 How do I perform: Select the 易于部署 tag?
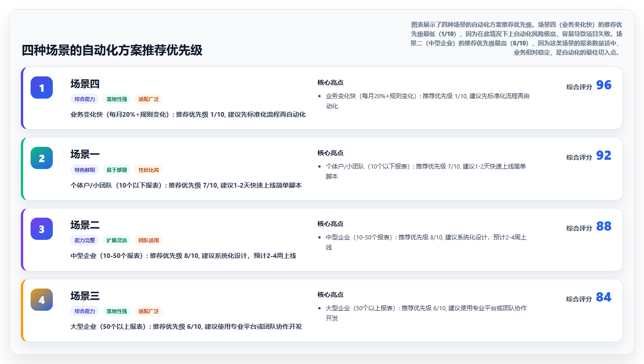click(x=117, y=170)
